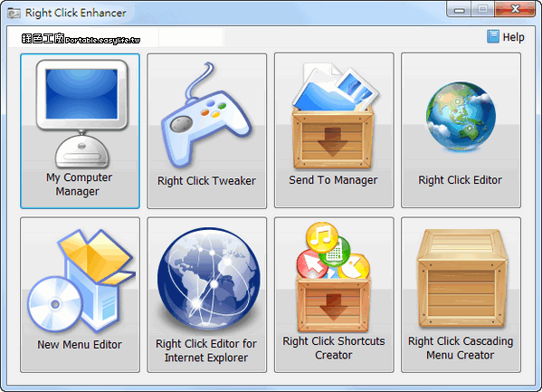
Task: Open the My Computer Manager tool
Action: [80, 130]
